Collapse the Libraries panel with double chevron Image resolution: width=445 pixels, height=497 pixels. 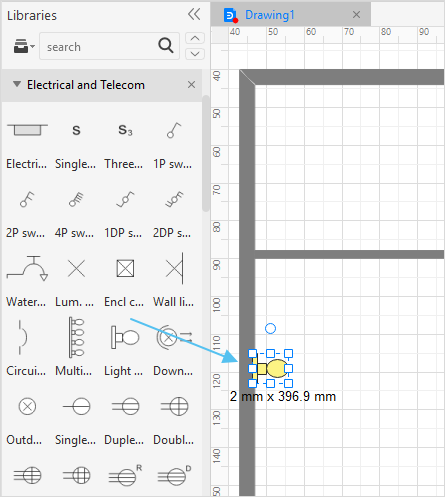coord(194,14)
